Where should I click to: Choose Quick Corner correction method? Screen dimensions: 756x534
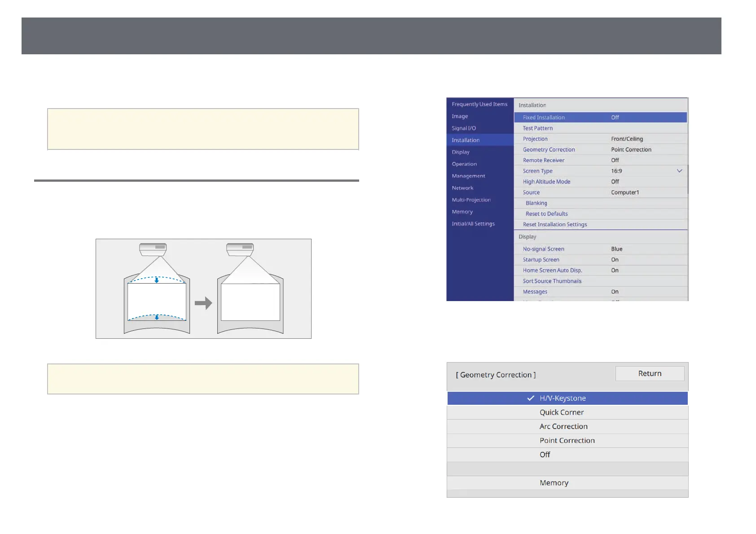567,412
